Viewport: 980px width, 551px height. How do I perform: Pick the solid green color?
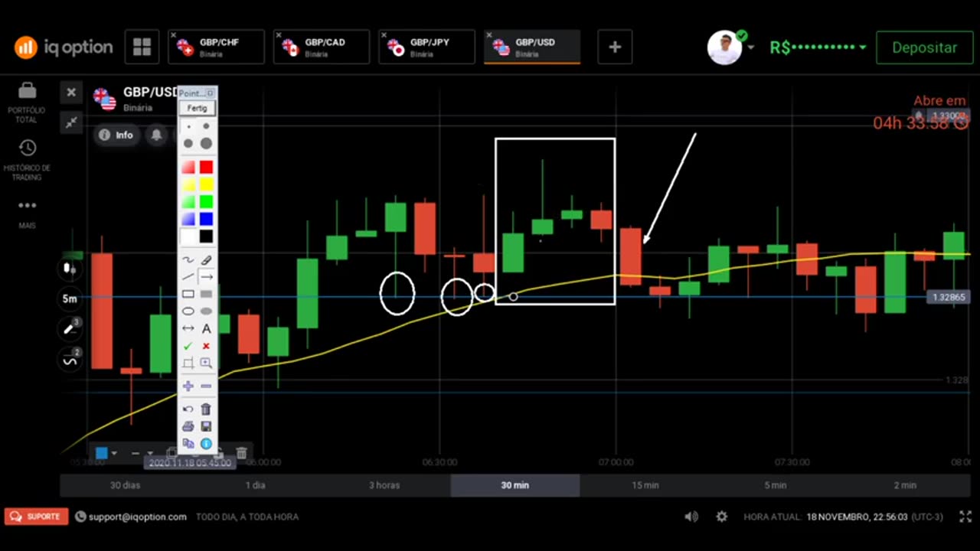click(x=206, y=202)
